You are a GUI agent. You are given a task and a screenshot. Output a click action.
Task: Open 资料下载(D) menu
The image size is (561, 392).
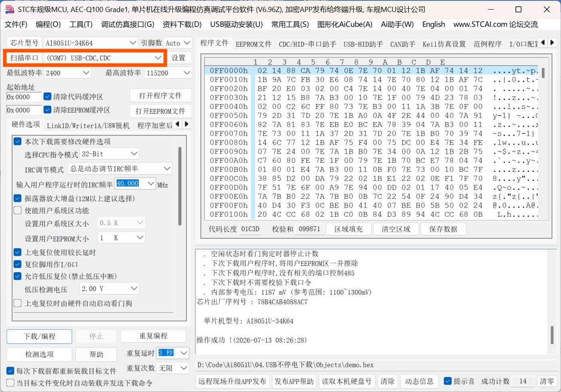(182, 24)
